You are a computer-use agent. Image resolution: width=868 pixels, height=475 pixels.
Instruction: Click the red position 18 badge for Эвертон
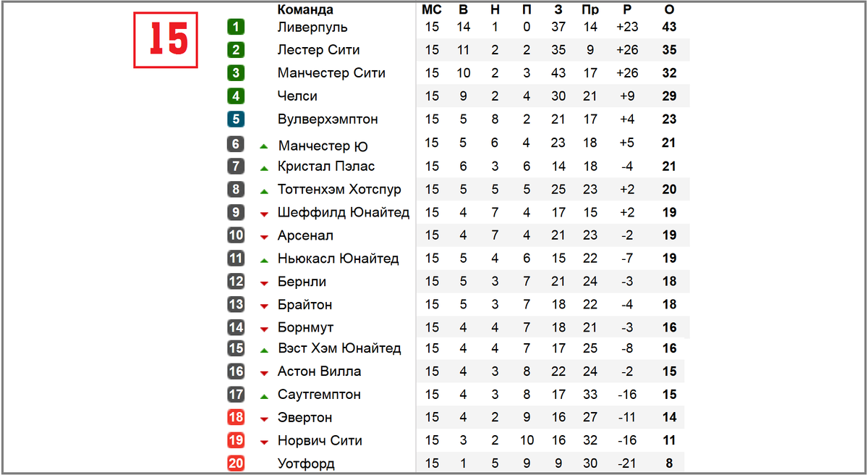pos(236,418)
